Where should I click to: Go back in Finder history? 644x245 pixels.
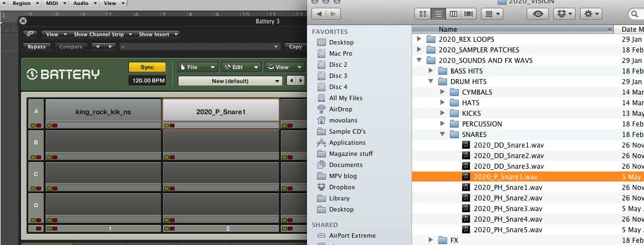pos(319,14)
